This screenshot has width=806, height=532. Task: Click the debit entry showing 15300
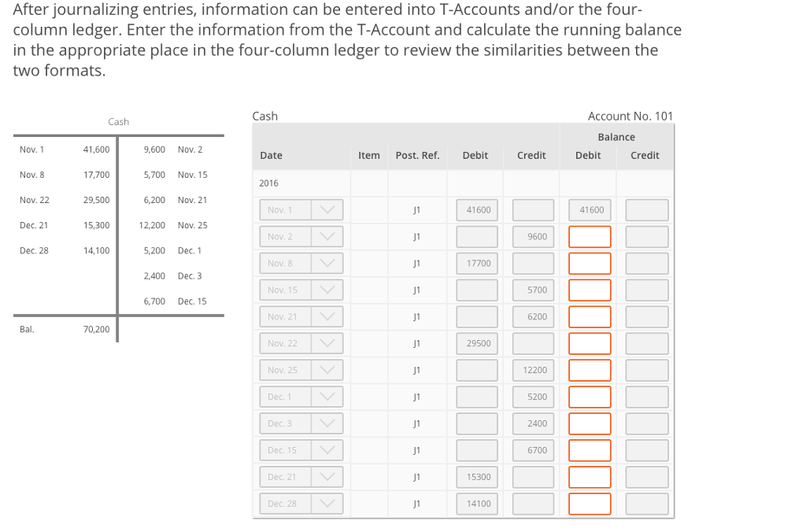pos(476,476)
